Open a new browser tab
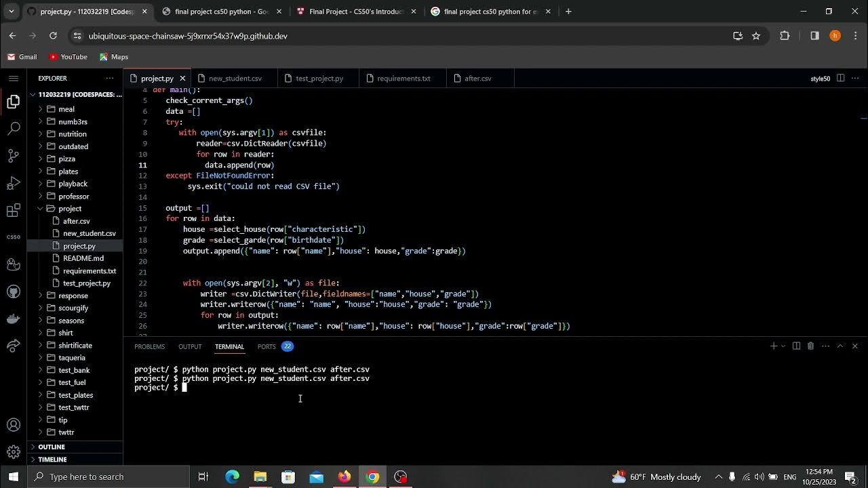This screenshot has height=488, width=868. point(568,12)
